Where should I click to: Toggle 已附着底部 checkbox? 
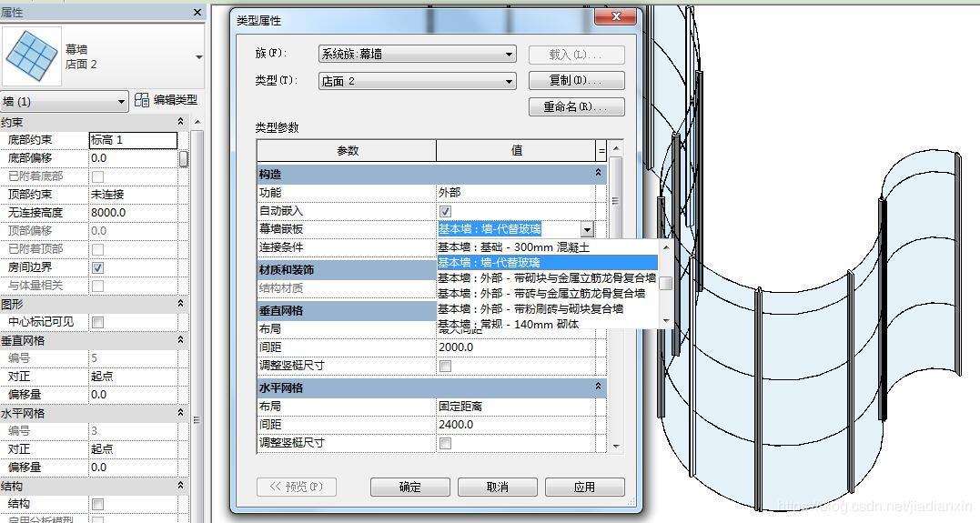coord(97,176)
